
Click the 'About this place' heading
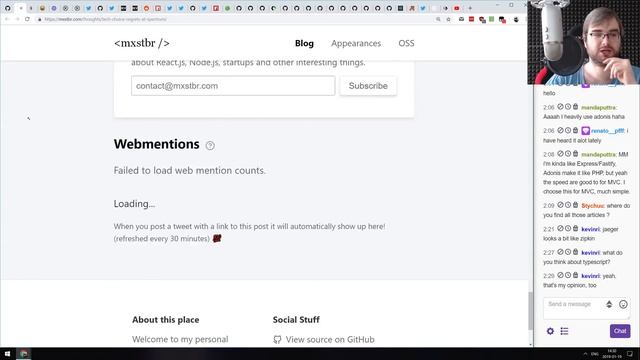tap(166, 320)
